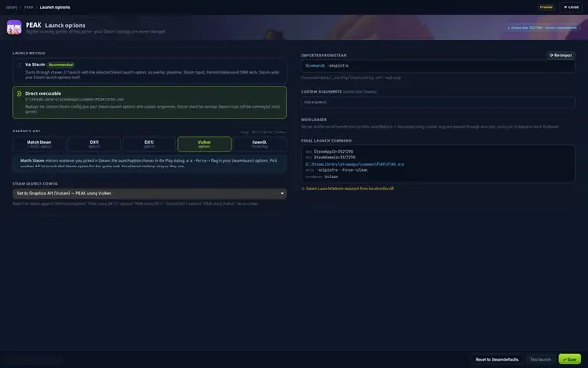The height and width of the screenshot is (368, 588).
Task: Click Reset to Steam defaults
Action: 497,360
